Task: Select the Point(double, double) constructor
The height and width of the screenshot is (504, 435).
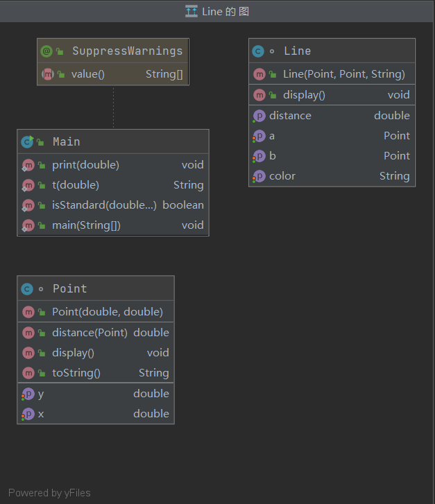Action: (x=96, y=312)
